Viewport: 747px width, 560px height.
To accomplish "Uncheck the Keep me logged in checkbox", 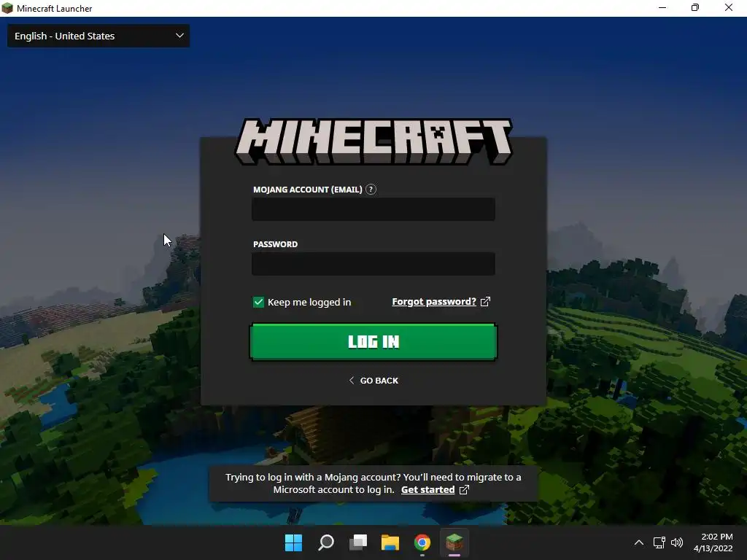I will coord(258,302).
